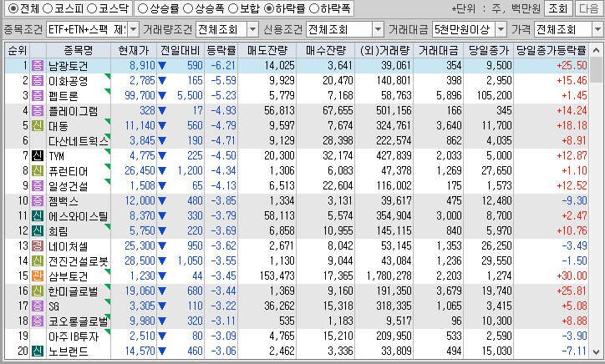
Task: Click the 당일종가등락률 column header
Action: (x=551, y=51)
